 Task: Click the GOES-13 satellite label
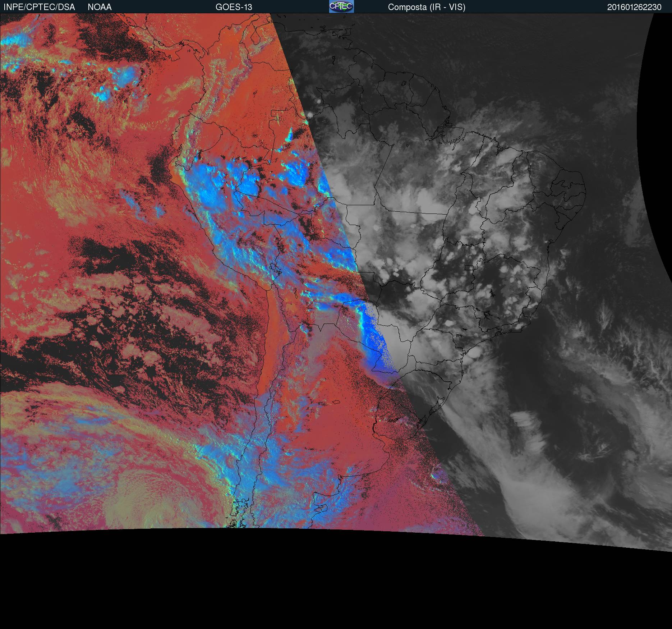[x=234, y=7]
